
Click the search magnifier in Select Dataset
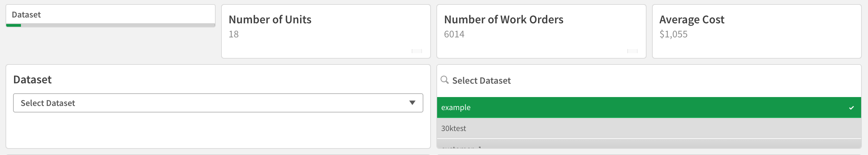(445, 80)
